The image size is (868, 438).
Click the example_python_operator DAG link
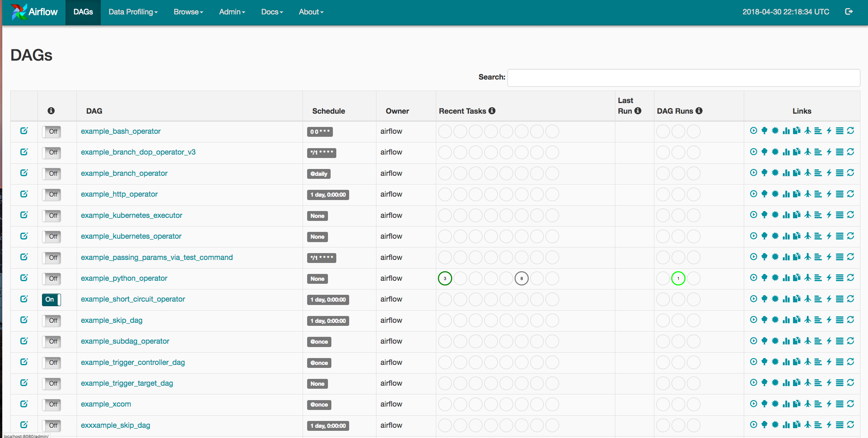[x=123, y=278]
